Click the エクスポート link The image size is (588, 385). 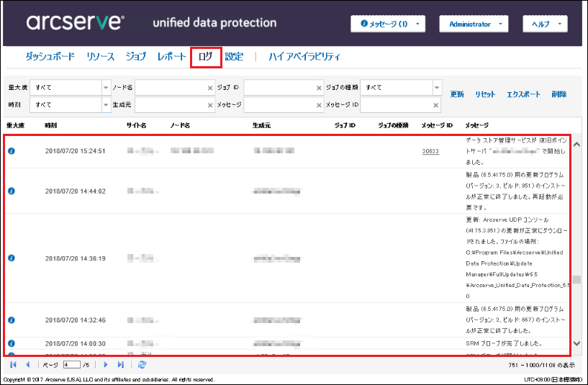(x=523, y=94)
